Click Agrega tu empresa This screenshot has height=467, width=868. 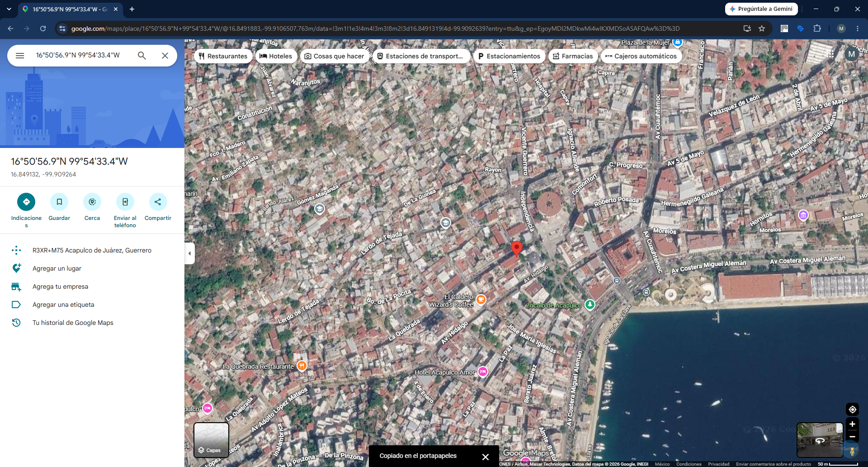point(92,286)
